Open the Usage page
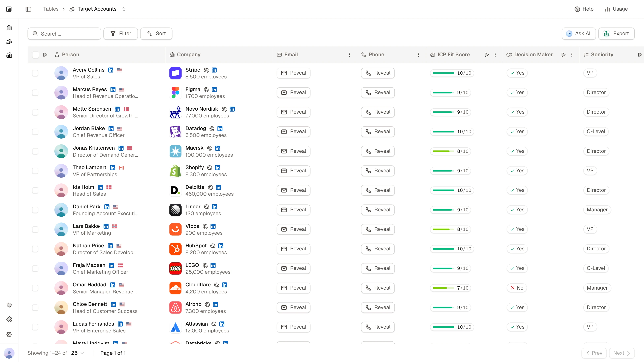 pos(616,9)
